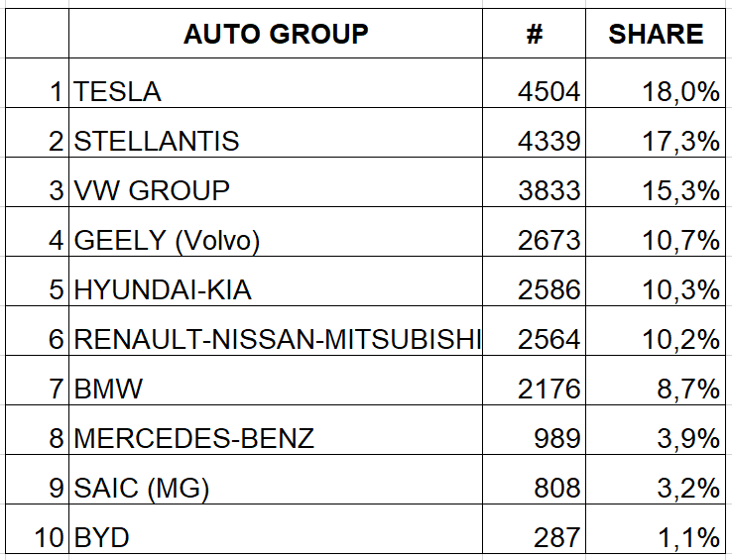732x560 pixels.
Task: Click the cell showing 989
Action: click(x=534, y=430)
